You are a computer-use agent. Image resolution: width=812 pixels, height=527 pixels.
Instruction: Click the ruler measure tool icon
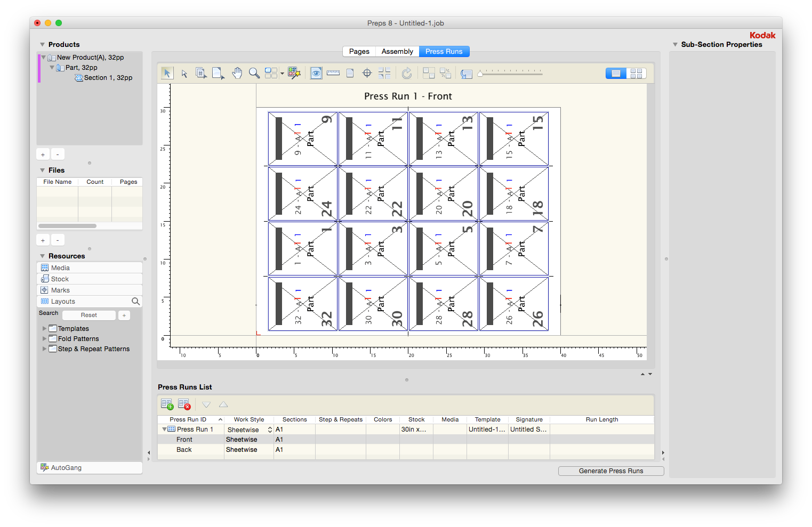coord(333,73)
